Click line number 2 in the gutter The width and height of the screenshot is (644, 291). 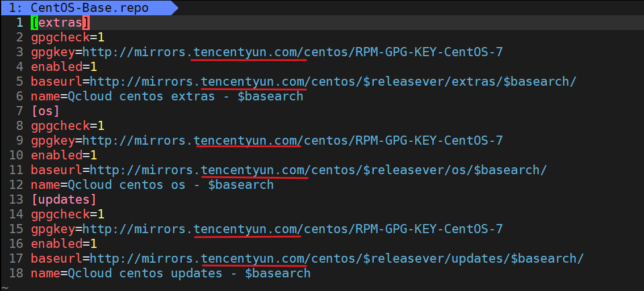click(19, 37)
